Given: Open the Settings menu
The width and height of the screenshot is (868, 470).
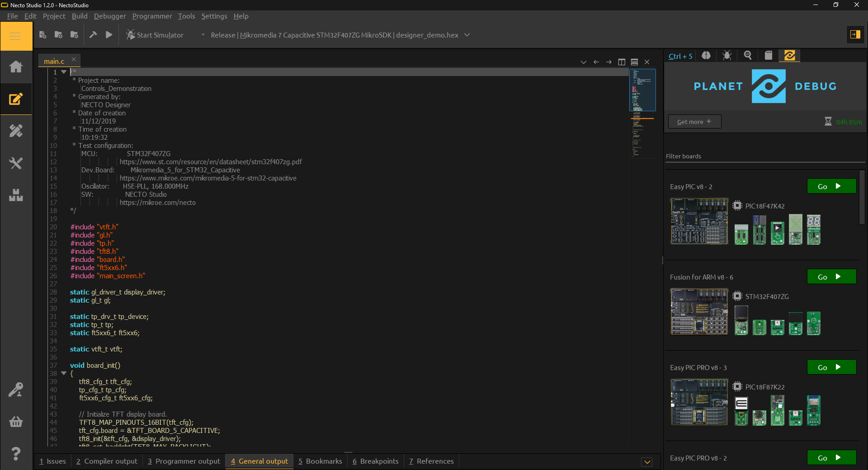Looking at the screenshot, I should click(x=214, y=16).
